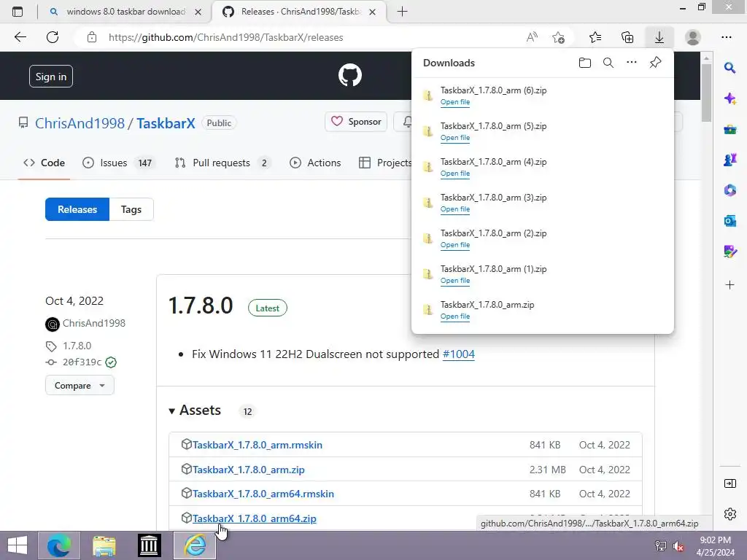The image size is (747, 560).
Task: Click the Sponsor button
Action: 356,122
